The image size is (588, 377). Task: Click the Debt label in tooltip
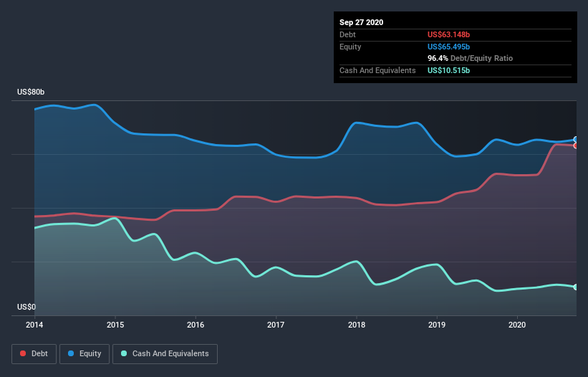point(347,34)
